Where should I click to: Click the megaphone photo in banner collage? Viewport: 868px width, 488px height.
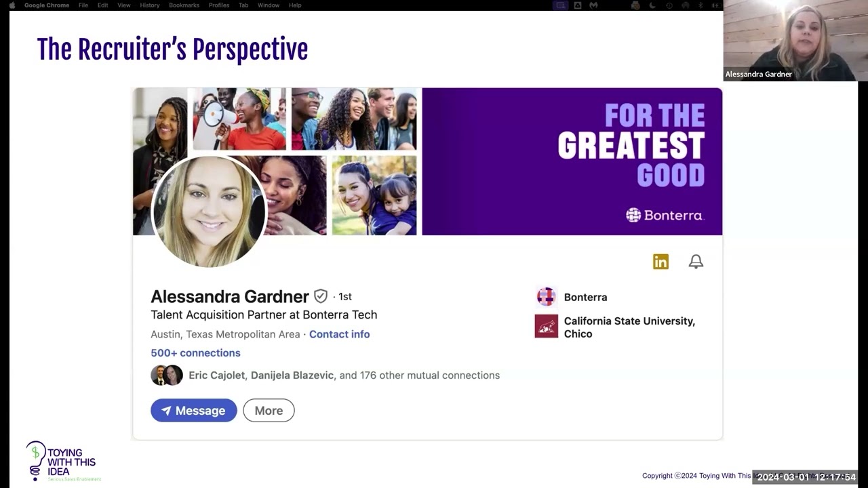pos(239,119)
